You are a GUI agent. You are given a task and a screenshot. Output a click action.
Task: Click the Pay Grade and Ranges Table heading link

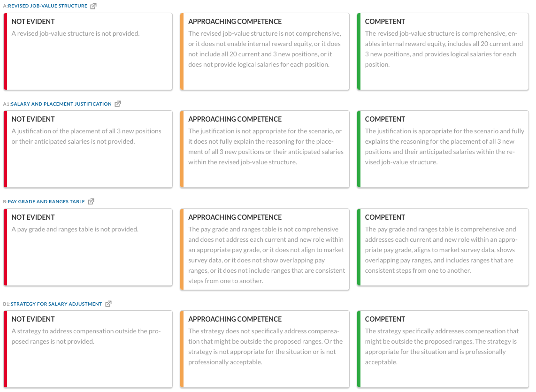46,202
